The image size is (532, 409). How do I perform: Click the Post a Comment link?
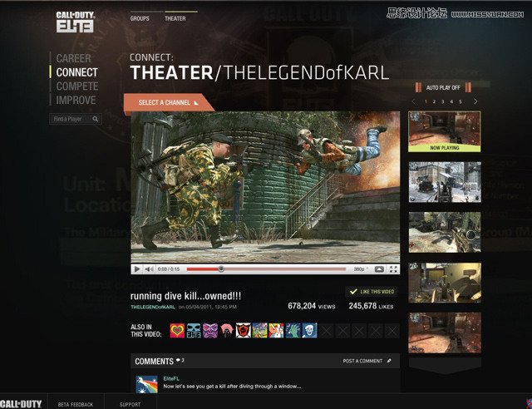point(362,361)
